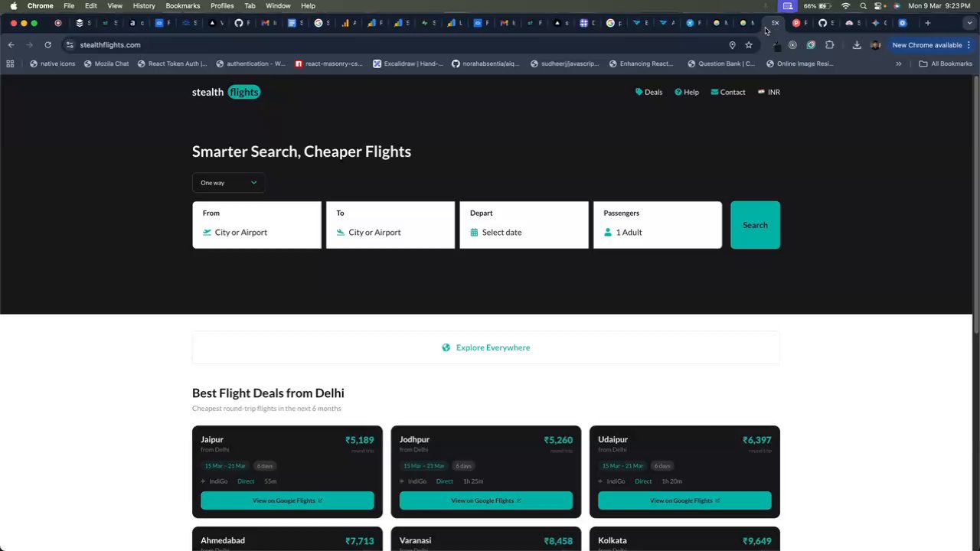980x551 pixels.
Task: Check the battery status icon
Action: pos(825,5)
